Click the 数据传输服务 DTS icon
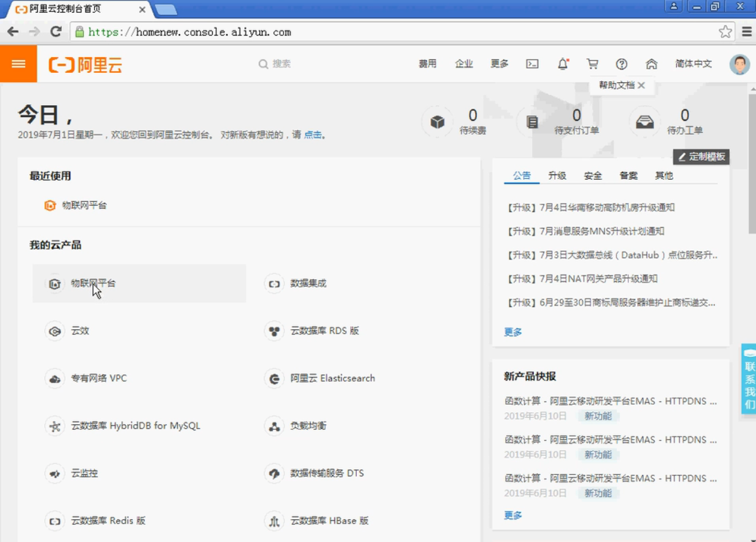This screenshot has width=756, height=542. pyautogui.click(x=275, y=474)
